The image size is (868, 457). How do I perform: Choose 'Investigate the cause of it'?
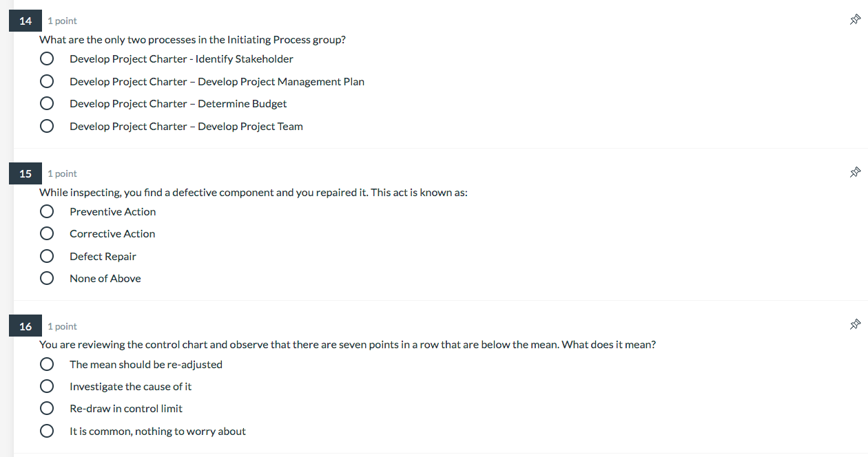pyautogui.click(x=46, y=385)
